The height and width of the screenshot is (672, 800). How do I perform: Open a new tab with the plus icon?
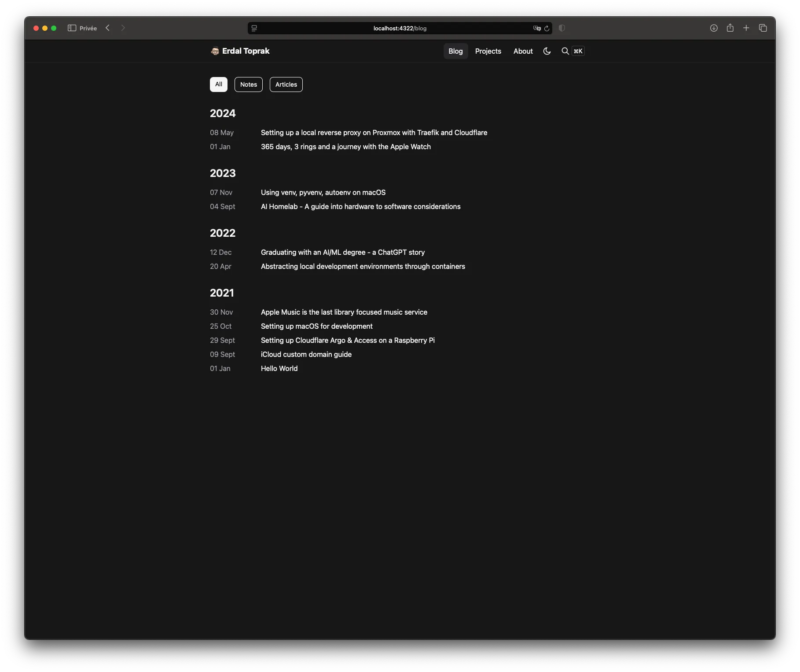coord(746,28)
